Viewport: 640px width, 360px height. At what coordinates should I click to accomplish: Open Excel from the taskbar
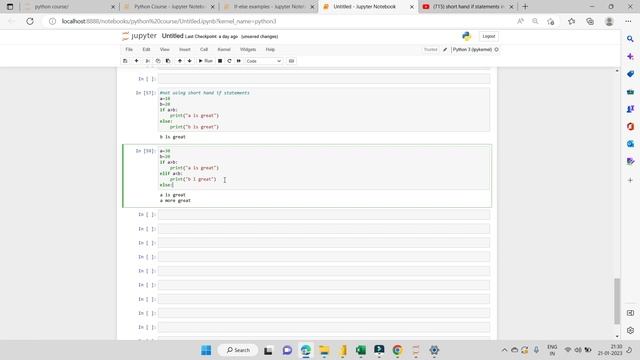(x=361, y=350)
